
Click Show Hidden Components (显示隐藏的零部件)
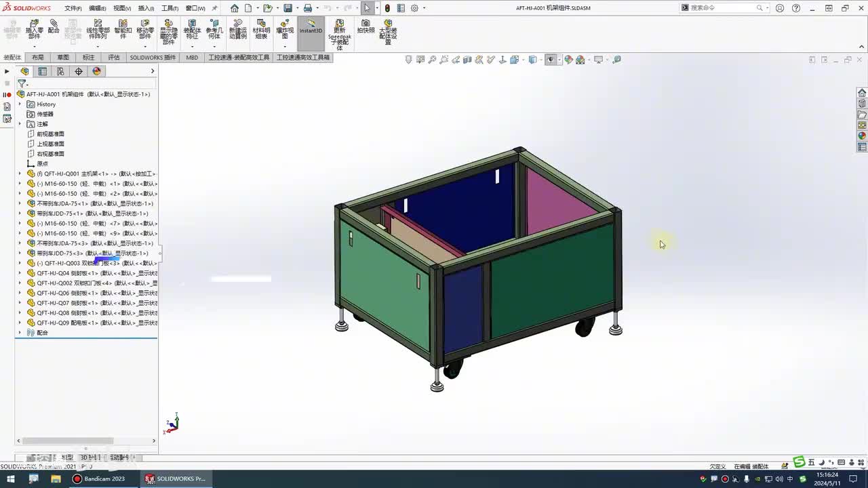pyautogui.click(x=168, y=32)
